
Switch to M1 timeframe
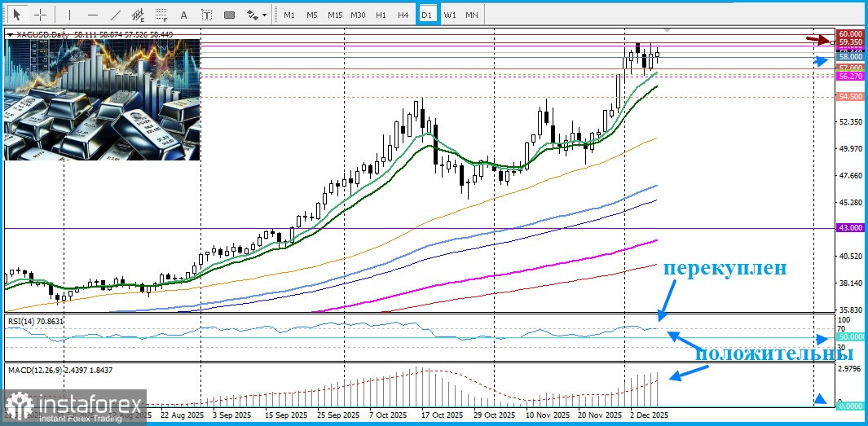[289, 15]
